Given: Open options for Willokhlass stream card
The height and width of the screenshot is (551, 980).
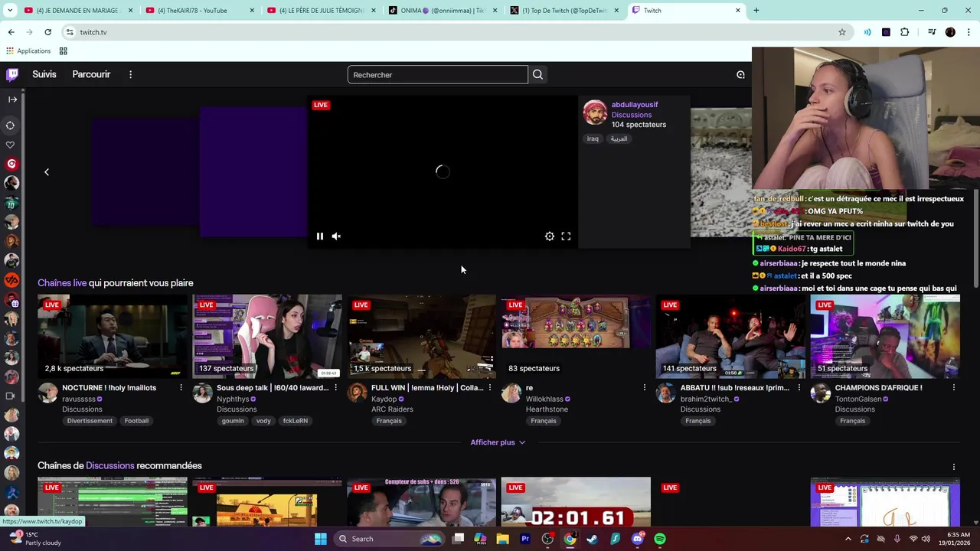Looking at the screenshot, I should (x=644, y=388).
